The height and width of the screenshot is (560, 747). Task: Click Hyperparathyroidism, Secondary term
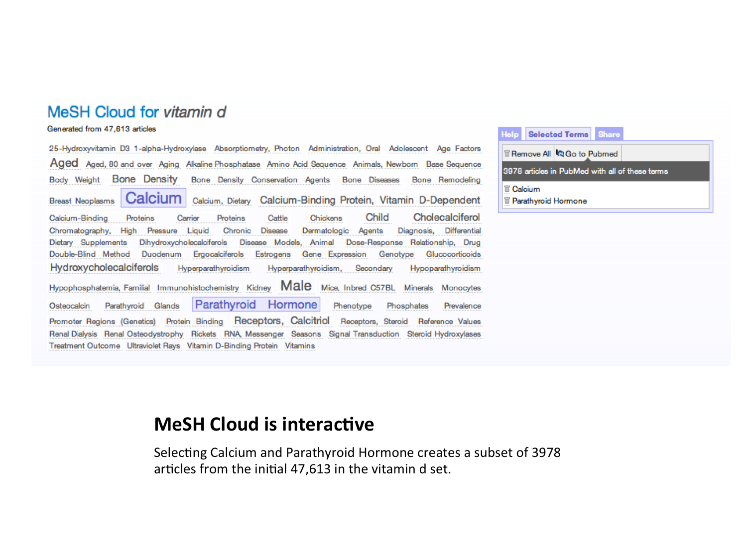[x=330, y=268]
